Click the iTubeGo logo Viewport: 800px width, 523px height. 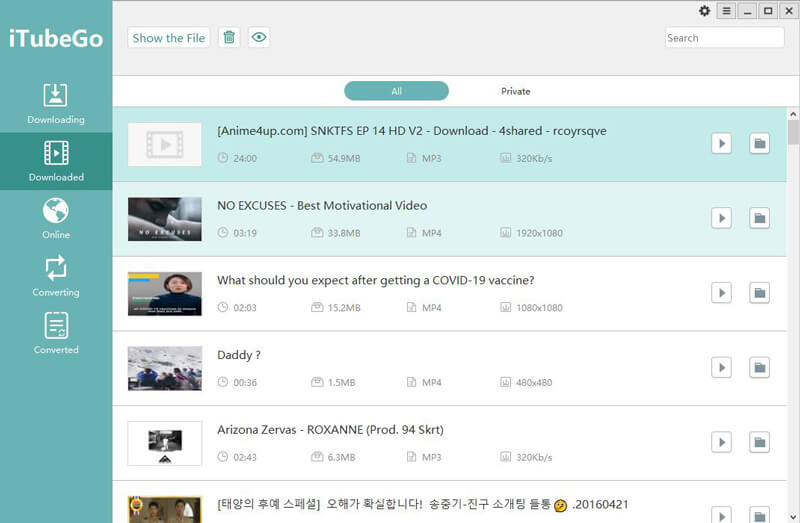coord(56,38)
